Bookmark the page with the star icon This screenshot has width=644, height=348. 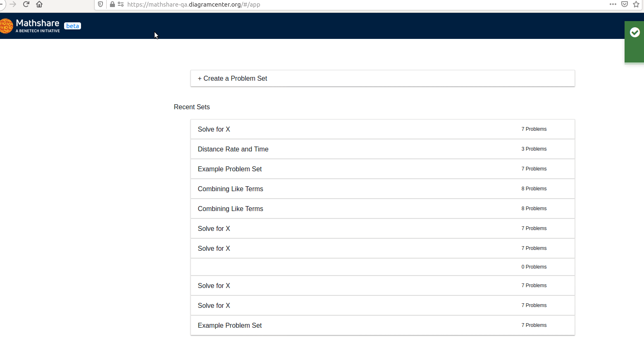pos(637,4)
